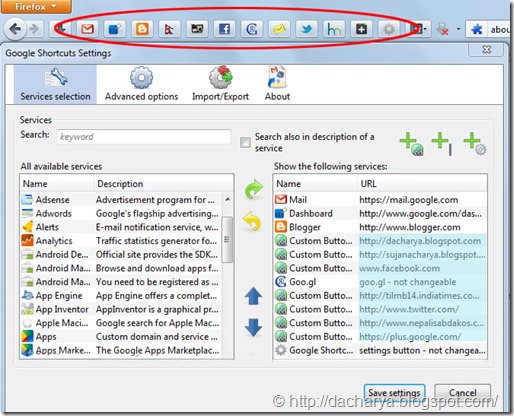Open the About tab
The height and width of the screenshot is (416, 514).
click(277, 84)
